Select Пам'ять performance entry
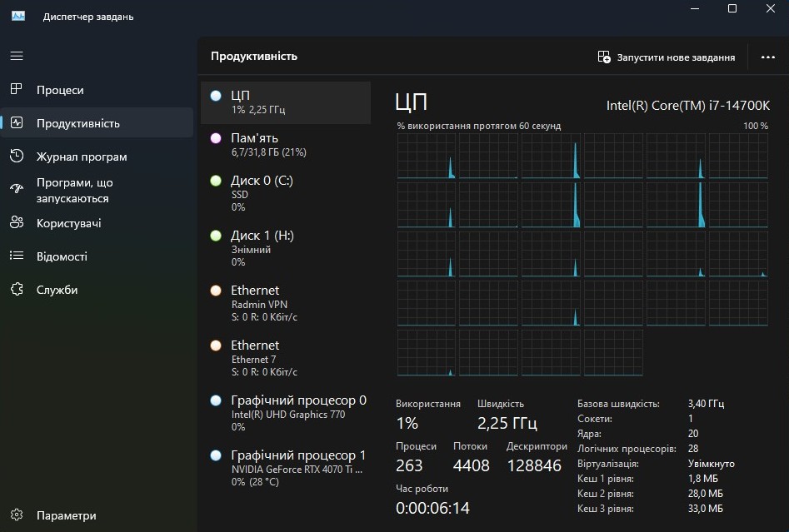Screen dimensions: 789x532 pyautogui.click(x=286, y=145)
